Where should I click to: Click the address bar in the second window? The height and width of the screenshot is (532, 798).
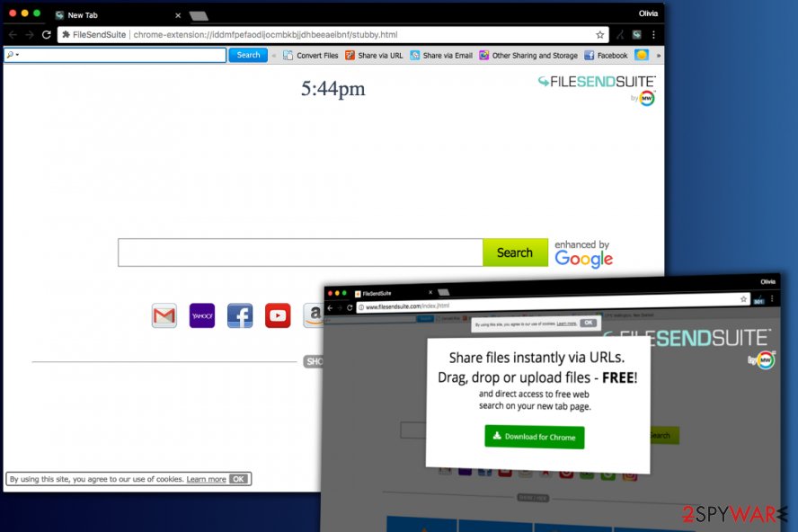(552, 304)
